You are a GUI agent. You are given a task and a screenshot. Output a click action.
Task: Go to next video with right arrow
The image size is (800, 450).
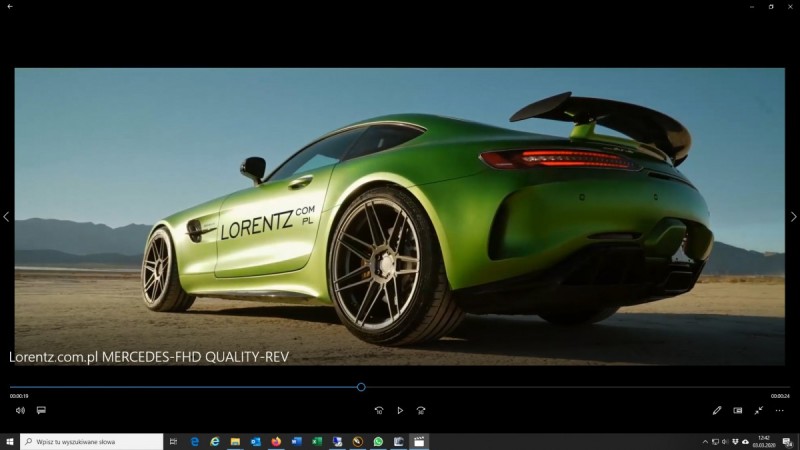click(x=793, y=217)
